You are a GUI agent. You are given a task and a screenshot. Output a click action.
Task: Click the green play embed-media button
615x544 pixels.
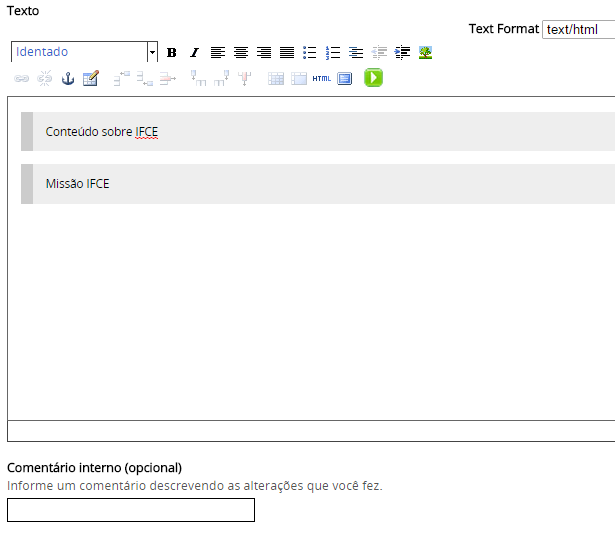click(x=373, y=78)
